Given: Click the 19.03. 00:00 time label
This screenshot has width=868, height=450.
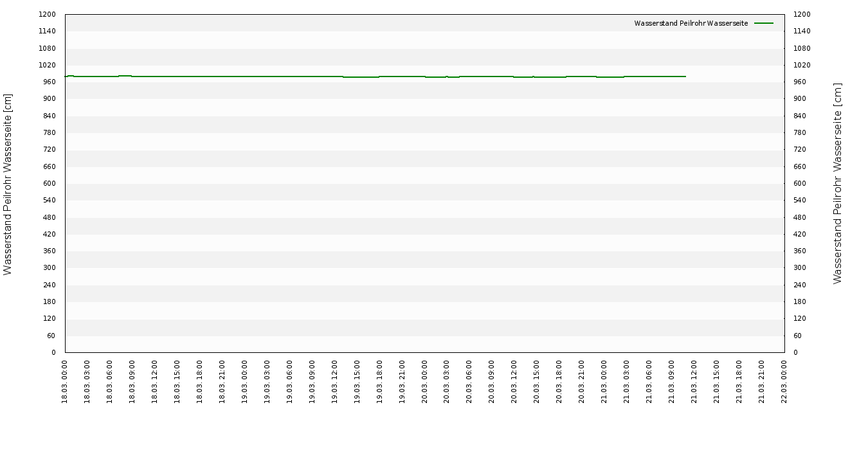Looking at the screenshot, I should click(x=245, y=382).
